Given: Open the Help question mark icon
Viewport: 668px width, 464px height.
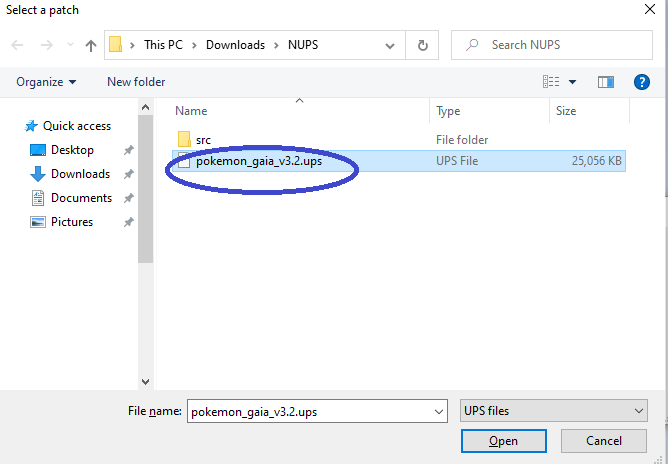Looking at the screenshot, I should (641, 82).
